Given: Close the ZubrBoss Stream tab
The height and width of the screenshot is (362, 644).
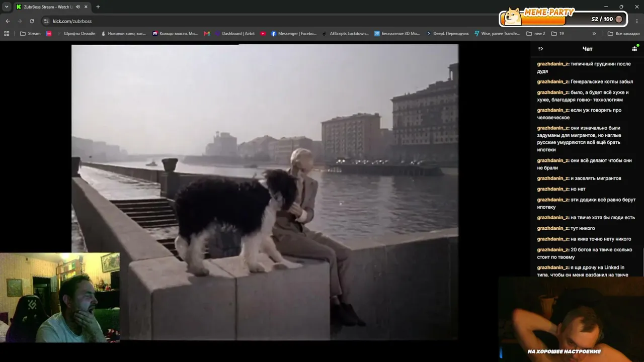Looking at the screenshot, I should pos(87,7).
